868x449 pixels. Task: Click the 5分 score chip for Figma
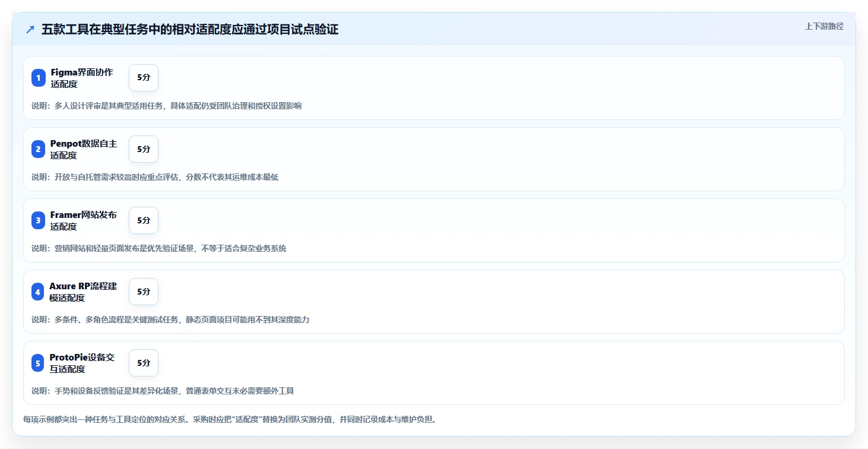tap(144, 78)
